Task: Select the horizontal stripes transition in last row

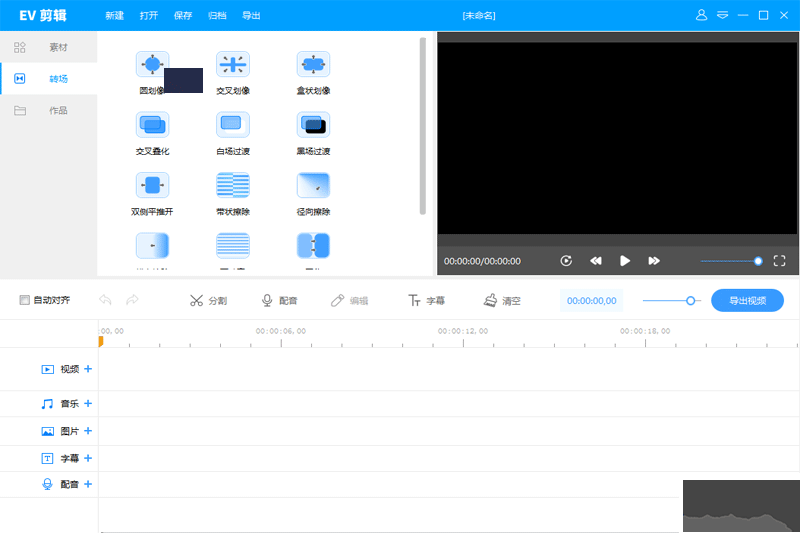Action: click(233, 246)
